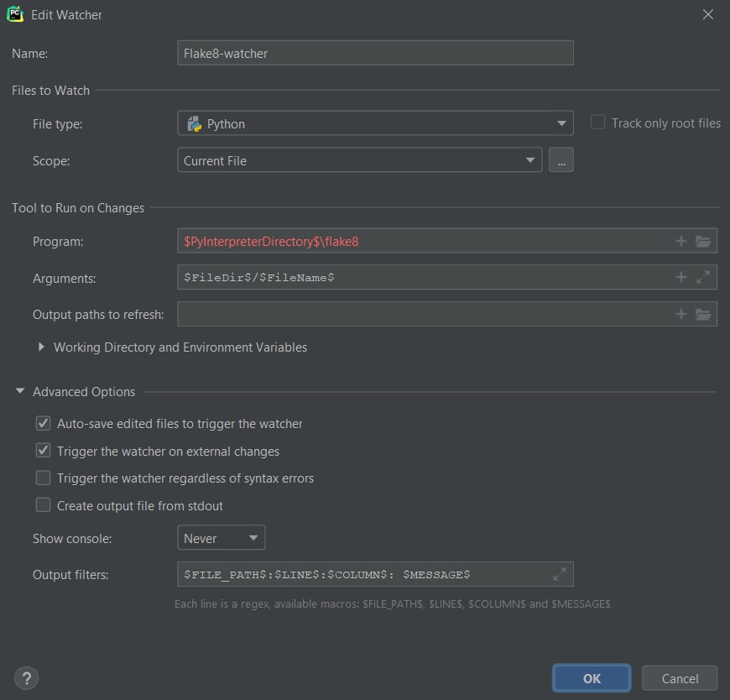The height and width of the screenshot is (700, 730).
Task: Enable Trigger watcher regardless of syntax errors
Action: point(44,478)
